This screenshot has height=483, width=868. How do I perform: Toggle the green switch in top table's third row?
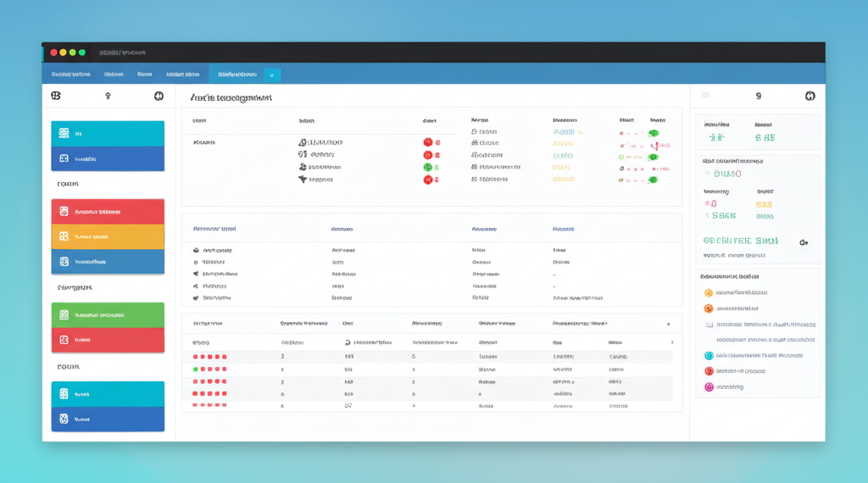(x=653, y=157)
